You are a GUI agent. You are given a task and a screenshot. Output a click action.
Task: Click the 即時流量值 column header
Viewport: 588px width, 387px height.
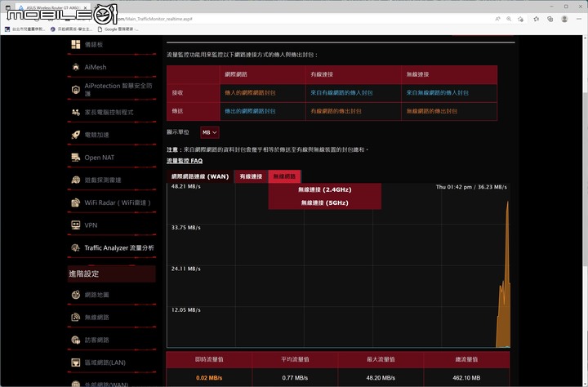click(209, 359)
